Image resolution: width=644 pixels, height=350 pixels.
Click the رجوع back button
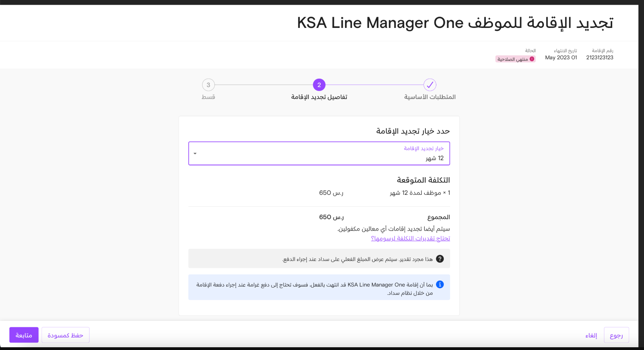tap(616, 335)
